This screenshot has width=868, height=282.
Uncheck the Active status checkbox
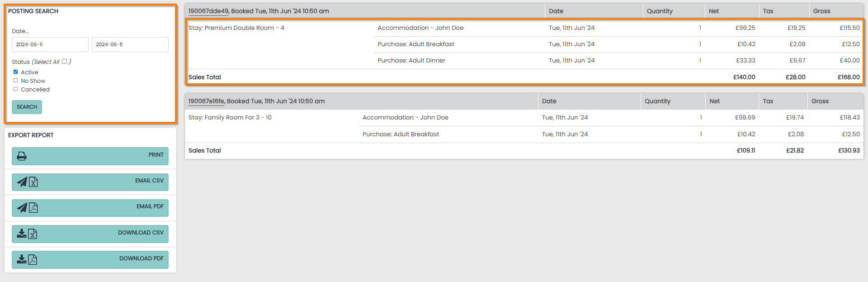click(16, 72)
